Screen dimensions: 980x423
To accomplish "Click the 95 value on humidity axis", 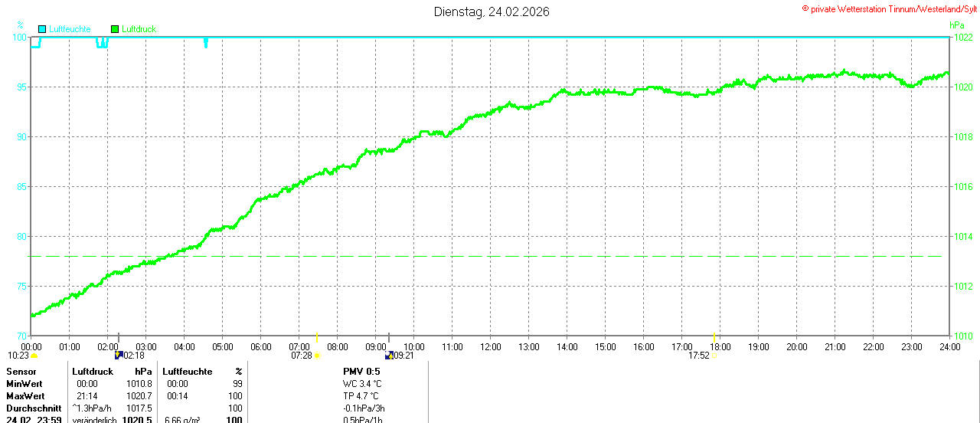I will [x=21, y=87].
